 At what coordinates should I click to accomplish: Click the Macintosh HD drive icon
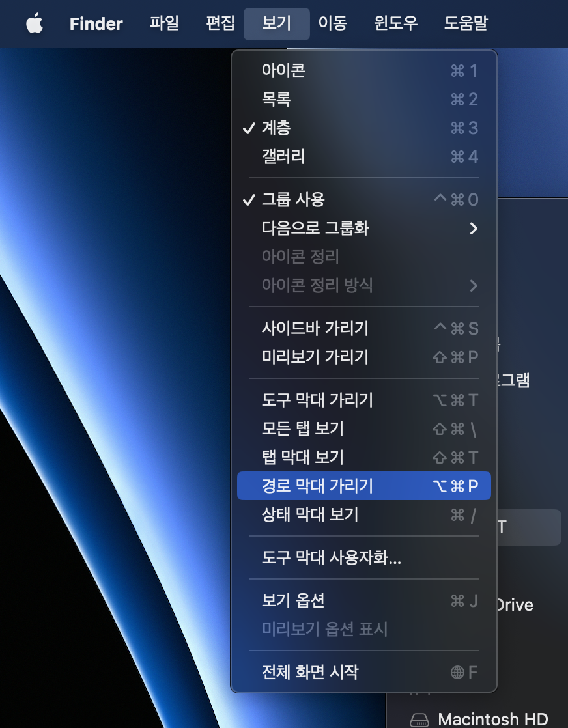pos(419,720)
